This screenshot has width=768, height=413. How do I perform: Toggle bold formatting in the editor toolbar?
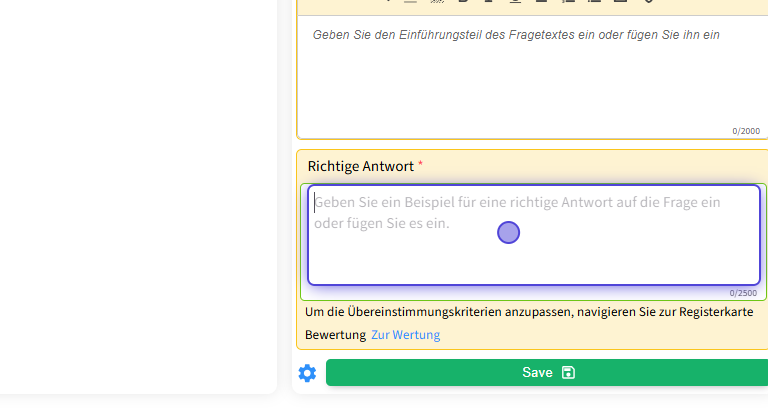[463, 1]
